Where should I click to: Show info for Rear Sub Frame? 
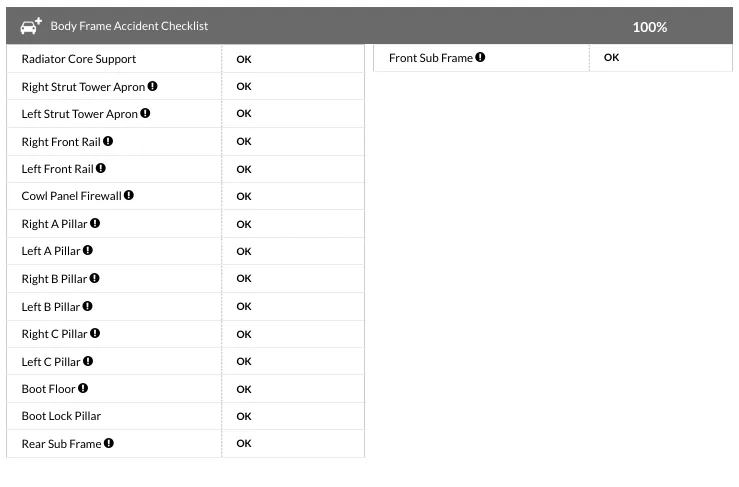[109, 443]
